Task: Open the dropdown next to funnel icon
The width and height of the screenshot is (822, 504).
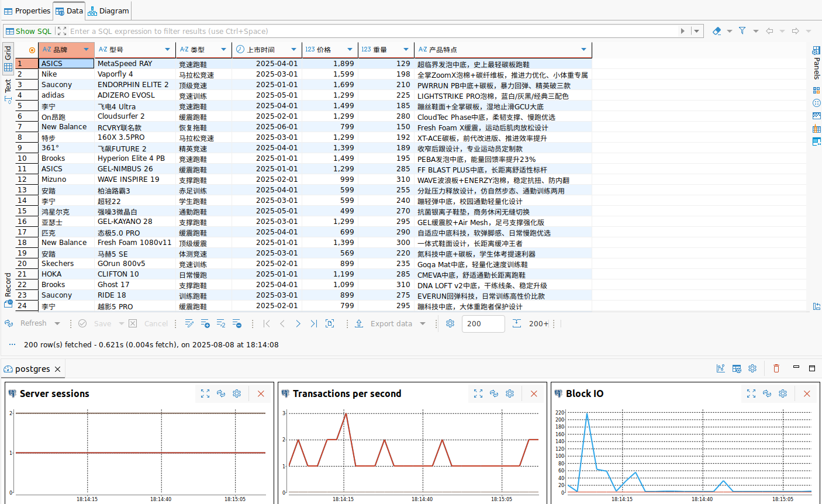Action: (756, 31)
